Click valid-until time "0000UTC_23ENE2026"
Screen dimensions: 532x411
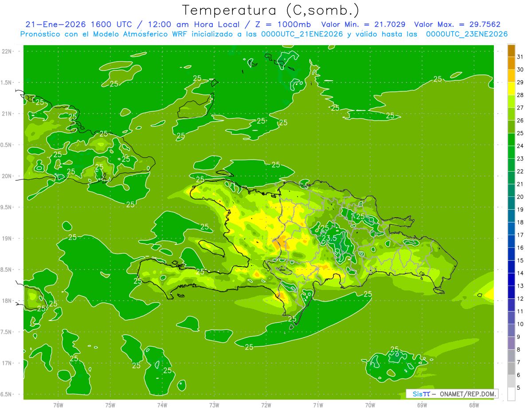click(x=467, y=34)
